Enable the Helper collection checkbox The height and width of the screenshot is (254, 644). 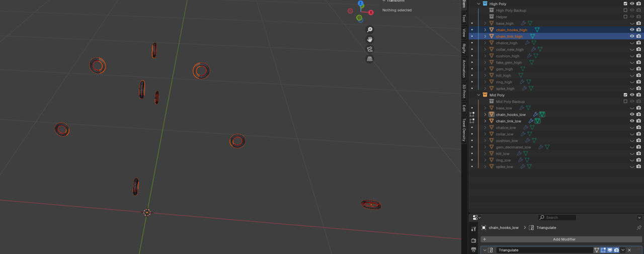[x=625, y=17]
